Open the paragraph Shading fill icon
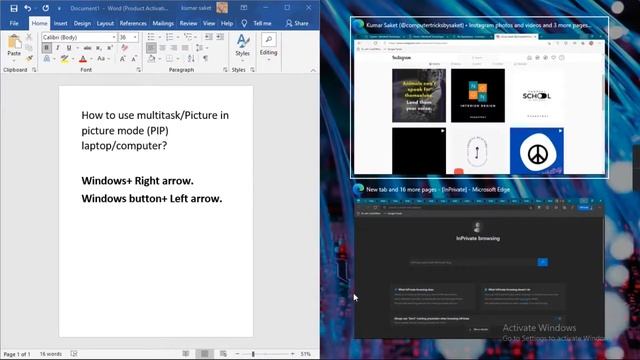The width and height of the screenshot is (640, 360). pos(151,59)
